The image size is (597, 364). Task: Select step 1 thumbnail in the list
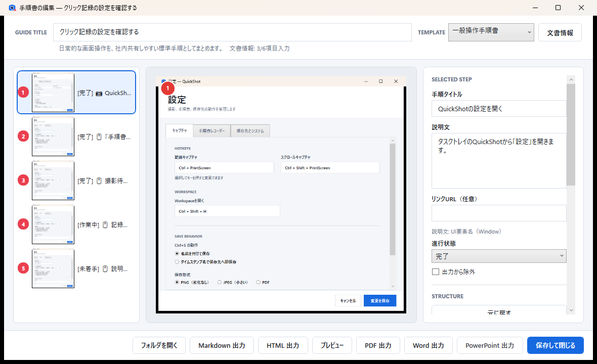coord(53,93)
